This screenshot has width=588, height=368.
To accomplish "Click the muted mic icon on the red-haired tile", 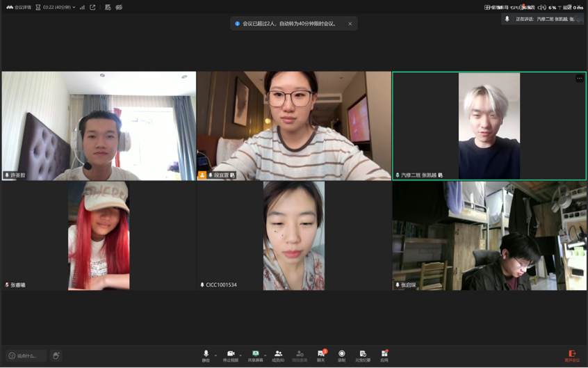I will pos(7,285).
